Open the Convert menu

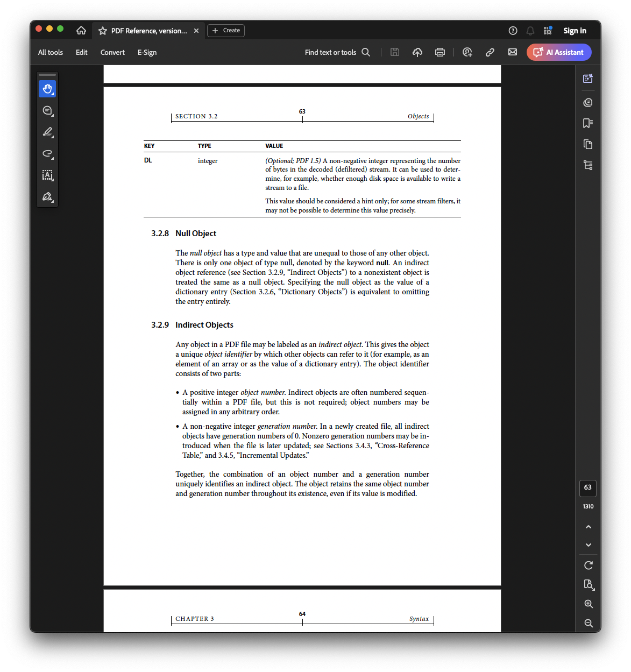click(112, 52)
